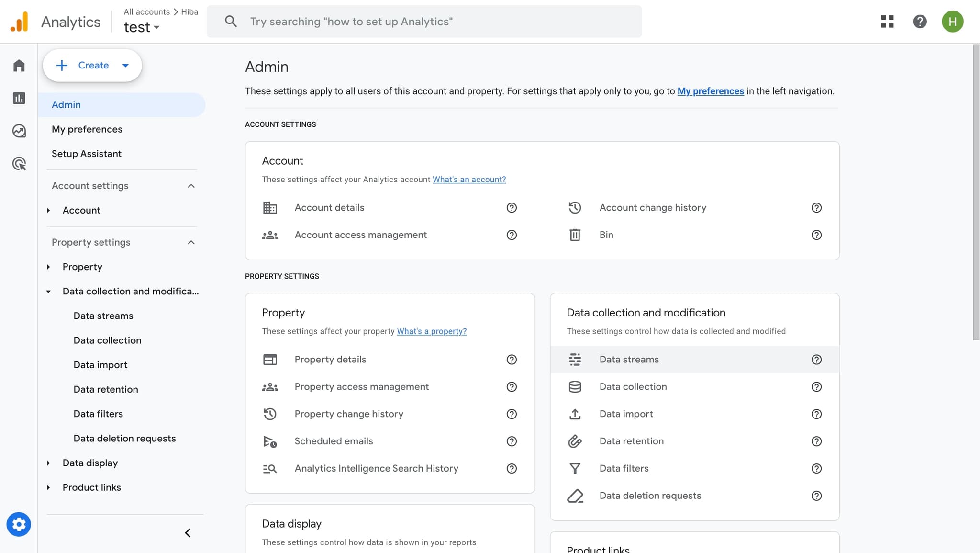Screen dimensions: 980x553
Task: Select My preferences in the left navigation
Action: coord(87,129)
